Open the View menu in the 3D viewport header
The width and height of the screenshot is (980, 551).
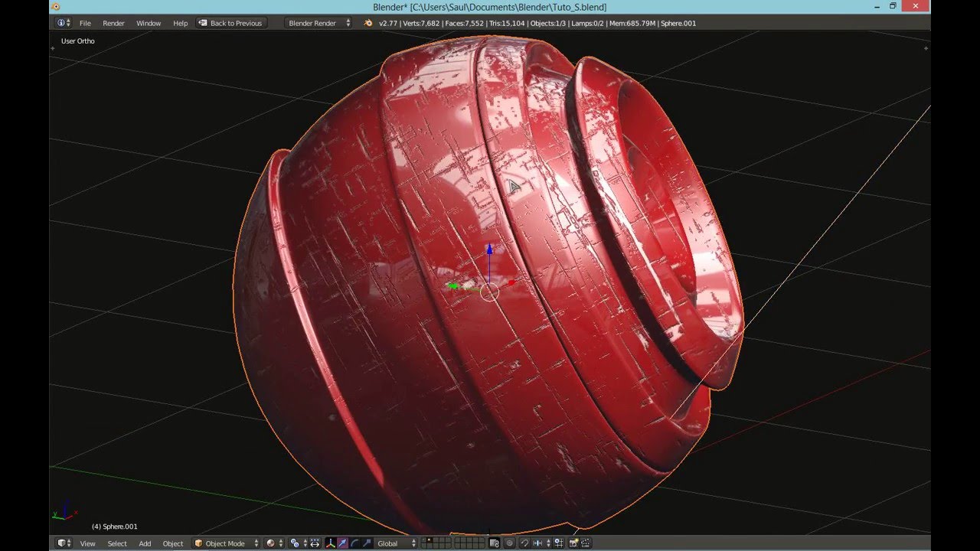click(x=88, y=543)
